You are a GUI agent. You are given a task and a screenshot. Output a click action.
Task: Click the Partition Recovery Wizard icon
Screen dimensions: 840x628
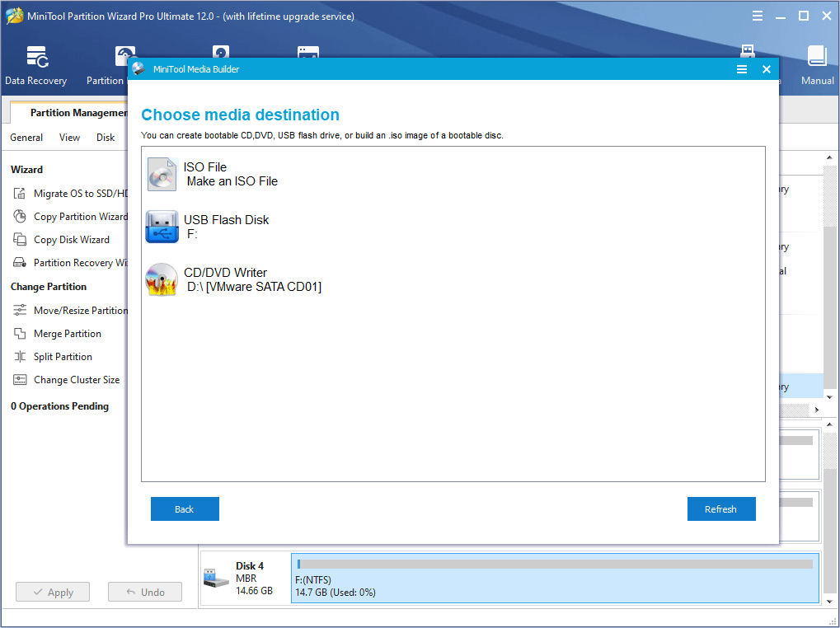[x=20, y=262]
